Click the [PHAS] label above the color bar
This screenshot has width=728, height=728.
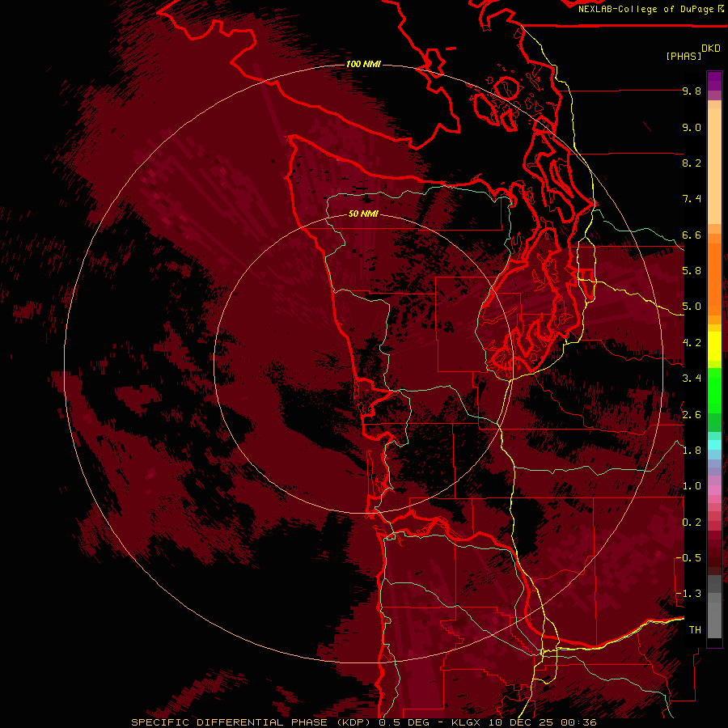coord(684,56)
